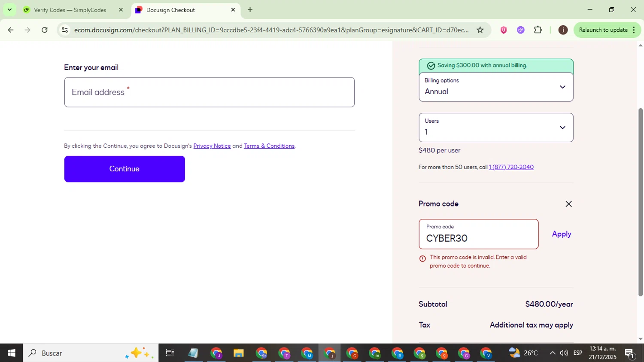Click the green savings checkmark icon
The width and height of the screenshot is (644, 362).
click(431, 66)
